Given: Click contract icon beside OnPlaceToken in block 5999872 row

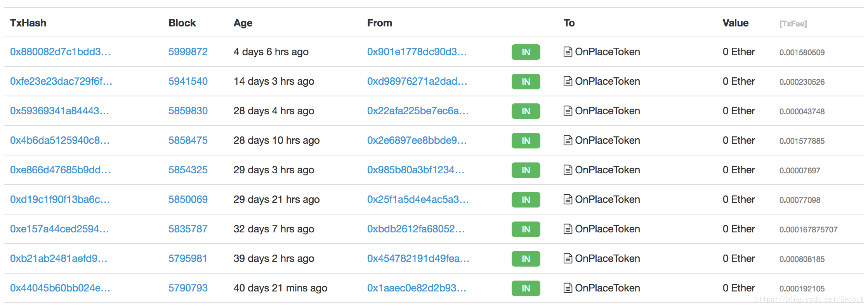Looking at the screenshot, I should [x=568, y=52].
